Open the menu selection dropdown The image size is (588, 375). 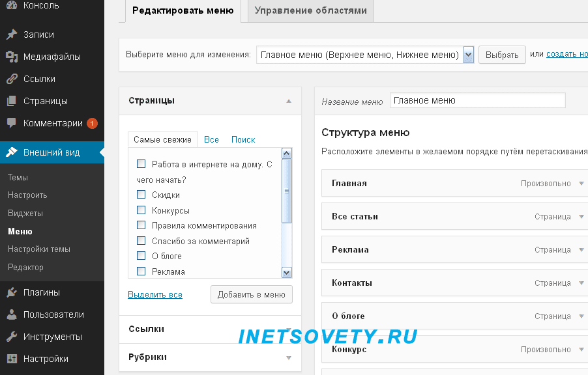tap(468, 55)
